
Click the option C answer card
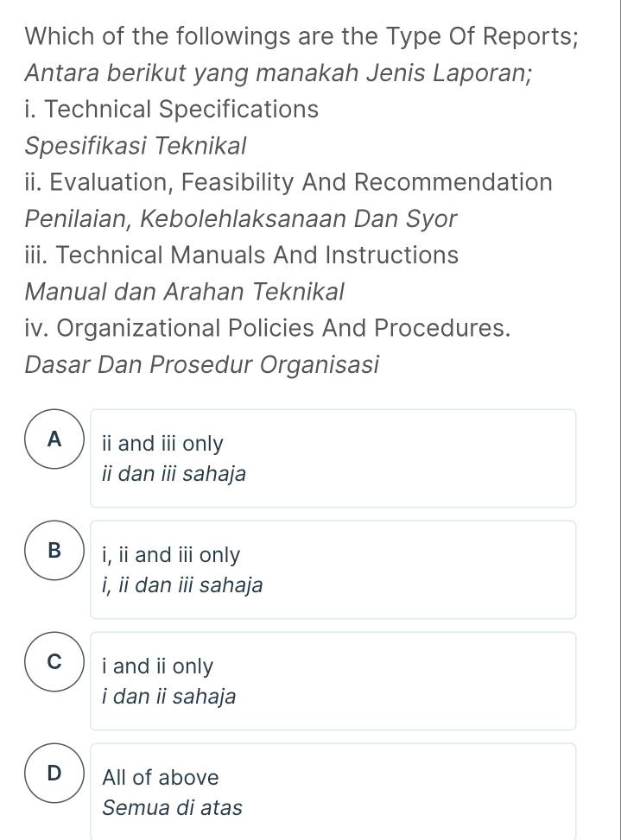[x=333, y=680]
